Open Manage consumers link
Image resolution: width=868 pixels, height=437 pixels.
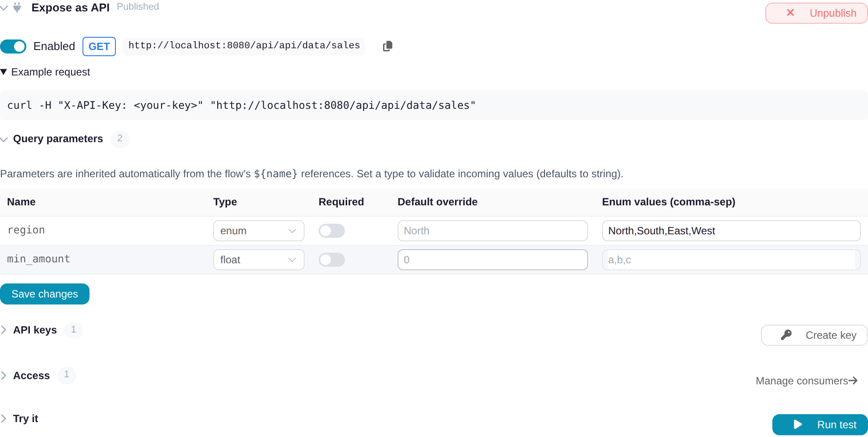[806, 381]
